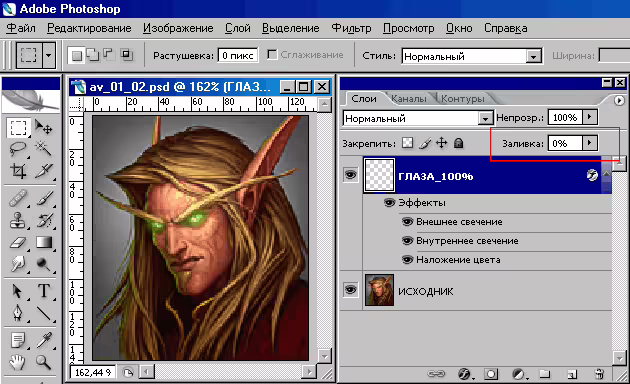This screenshot has height=384, width=630.
Task: Open the Стиль dropdown
Action: (x=533, y=57)
